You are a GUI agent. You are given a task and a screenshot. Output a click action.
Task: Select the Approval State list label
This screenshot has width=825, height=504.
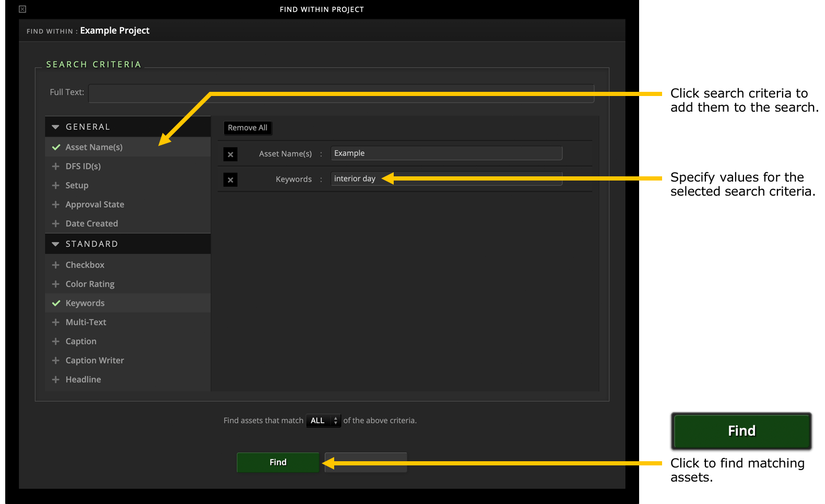(95, 205)
